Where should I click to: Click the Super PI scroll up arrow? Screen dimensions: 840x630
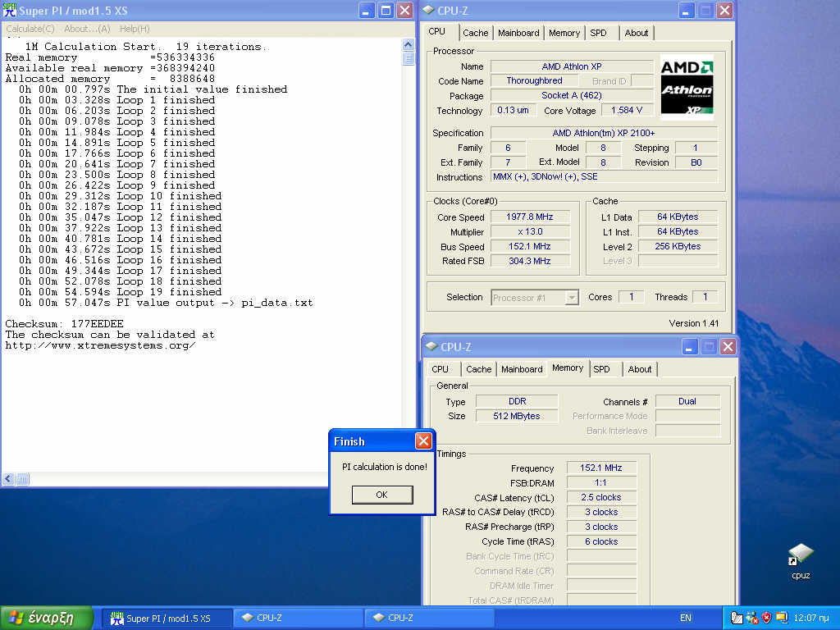click(409, 45)
